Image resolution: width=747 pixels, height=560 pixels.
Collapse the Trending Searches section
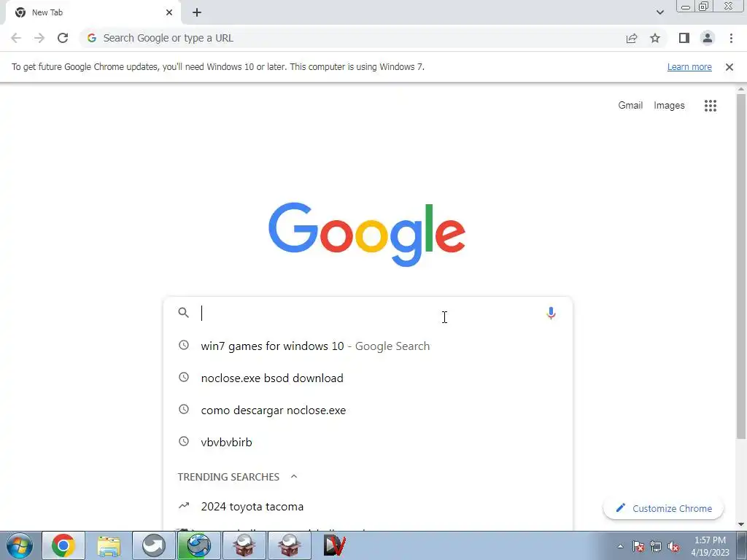(x=294, y=477)
